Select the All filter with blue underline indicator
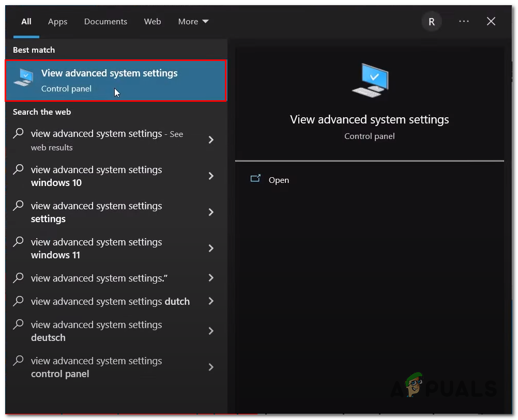 point(26,21)
